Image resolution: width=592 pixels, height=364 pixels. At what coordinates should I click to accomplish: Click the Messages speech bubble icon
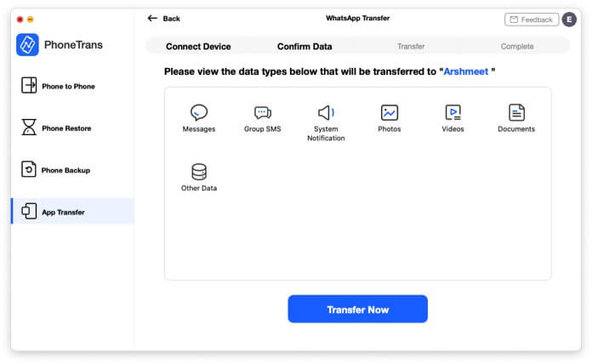[199, 112]
